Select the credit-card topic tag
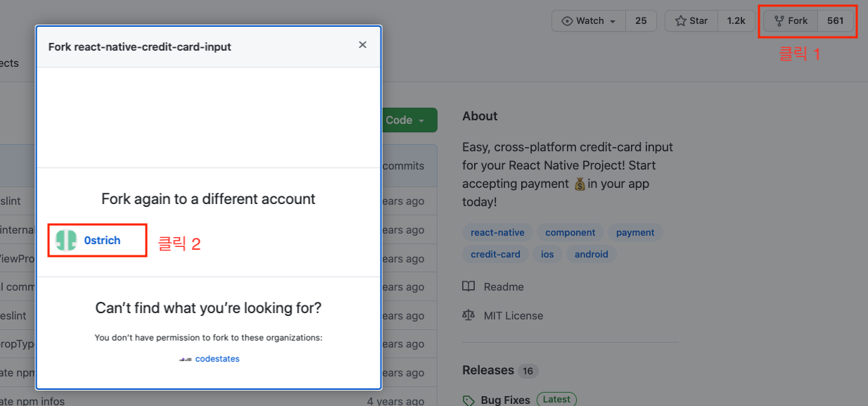 (x=495, y=255)
